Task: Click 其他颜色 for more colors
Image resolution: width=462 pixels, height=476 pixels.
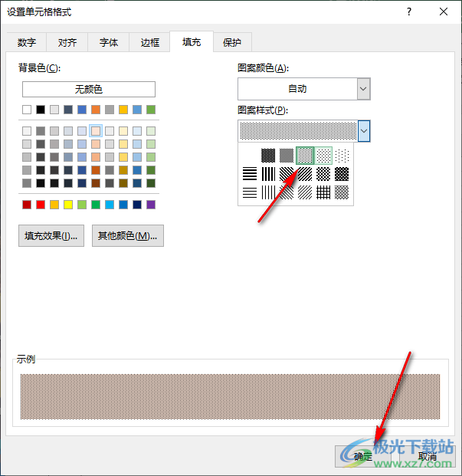Action: 127,236
